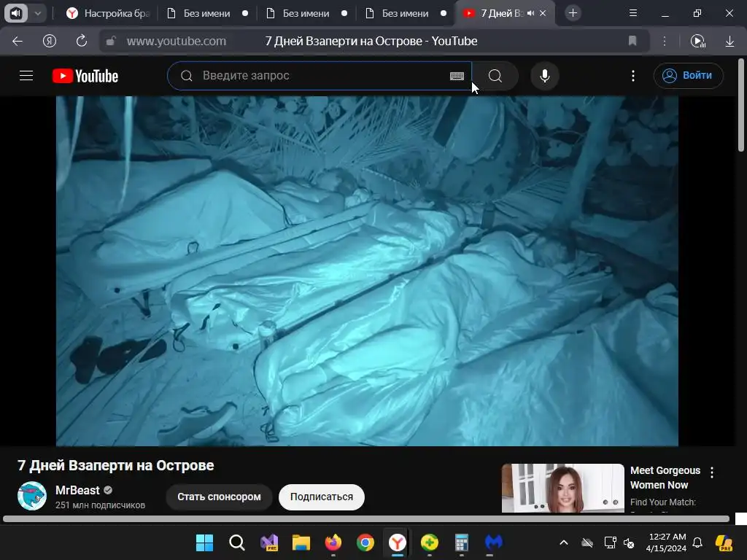Pause the video by clicking the player

(368, 271)
